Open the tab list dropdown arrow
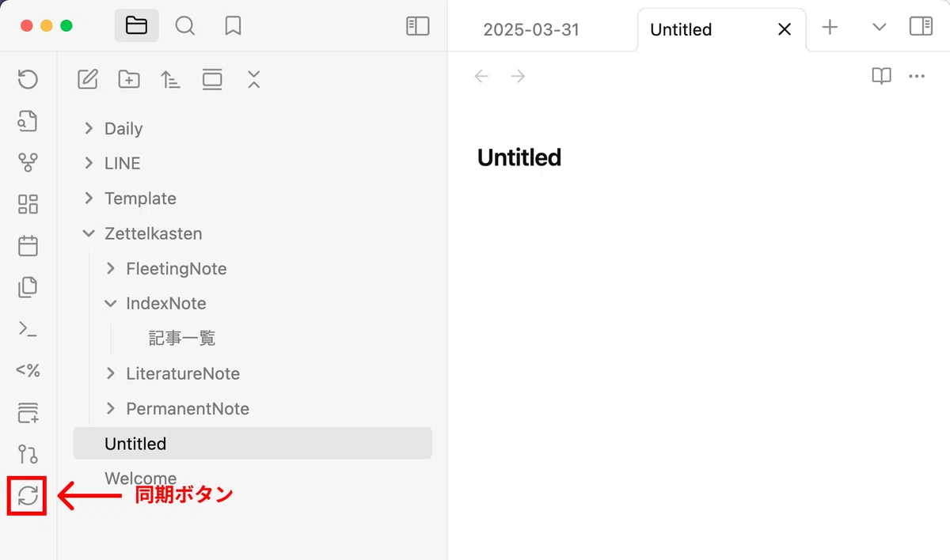This screenshot has width=950, height=560. point(879,27)
